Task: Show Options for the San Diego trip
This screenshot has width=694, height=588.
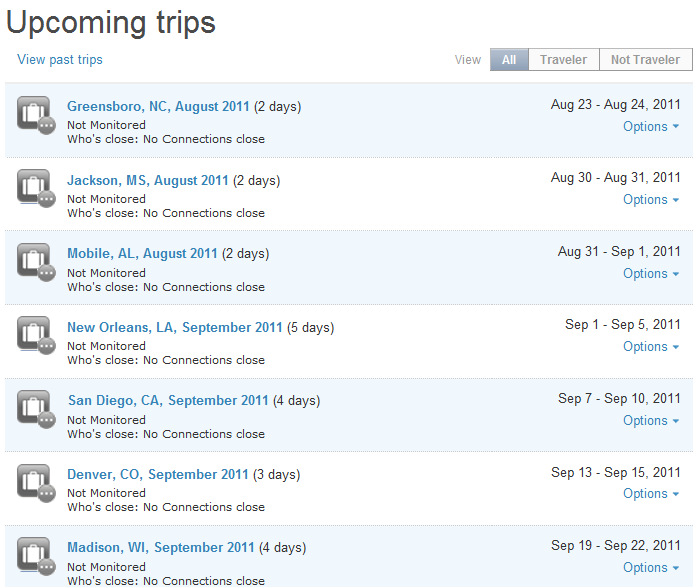Action: 651,421
